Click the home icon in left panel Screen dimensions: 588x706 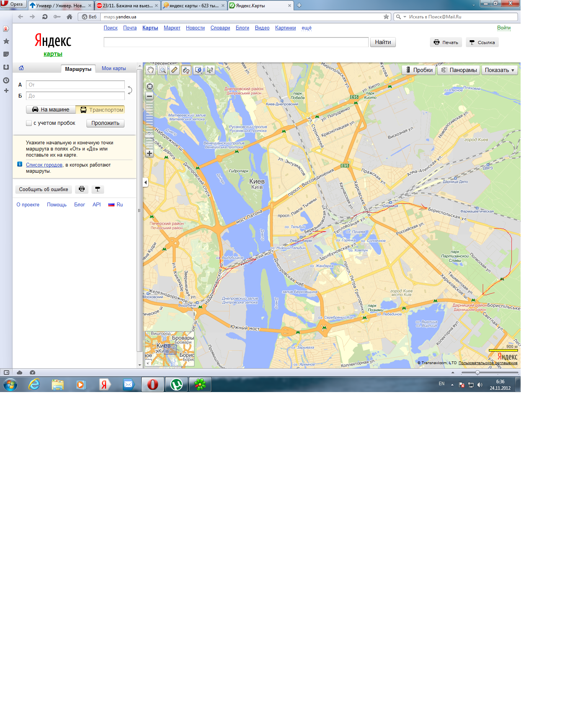point(21,68)
